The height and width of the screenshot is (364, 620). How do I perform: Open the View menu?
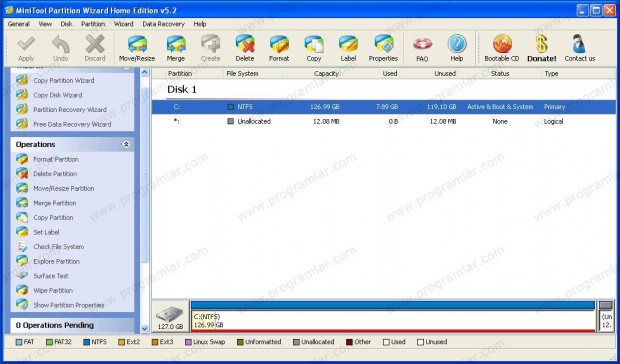[x=45, y=24]
